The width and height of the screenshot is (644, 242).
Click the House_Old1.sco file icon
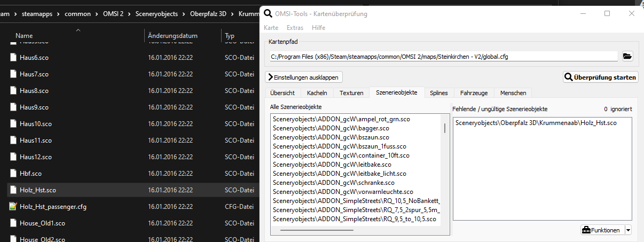[x=13, y=223]
